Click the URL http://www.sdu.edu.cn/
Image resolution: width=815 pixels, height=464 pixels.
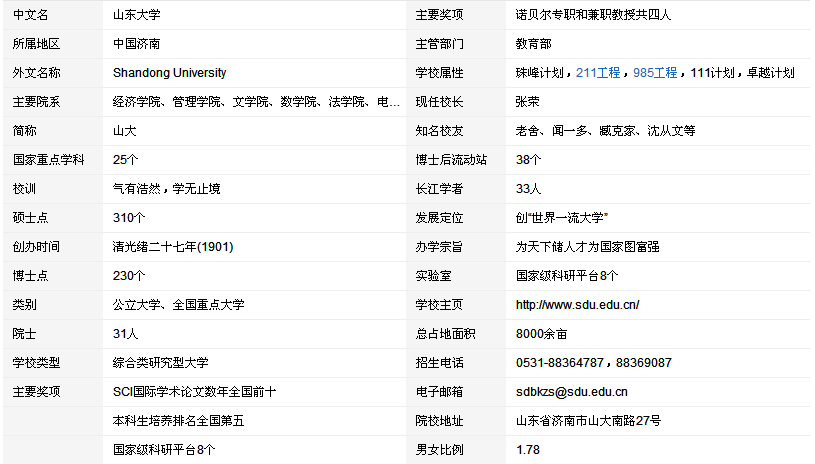coord(577,305)
